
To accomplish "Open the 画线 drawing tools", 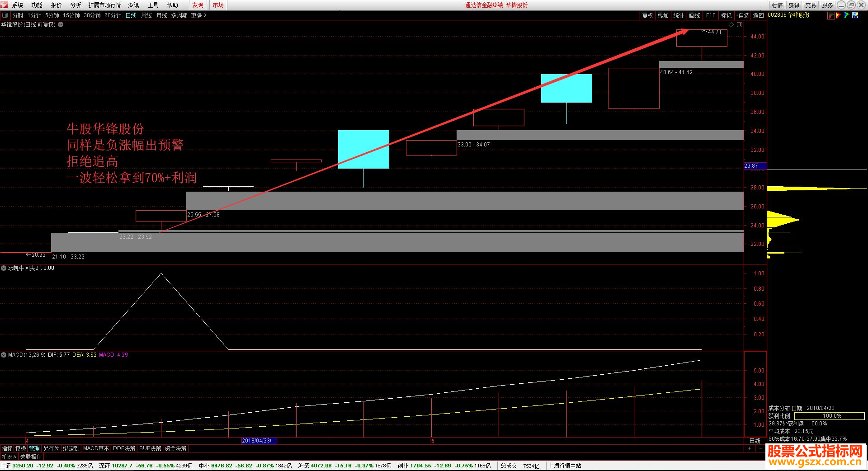I will coord(694,15).
